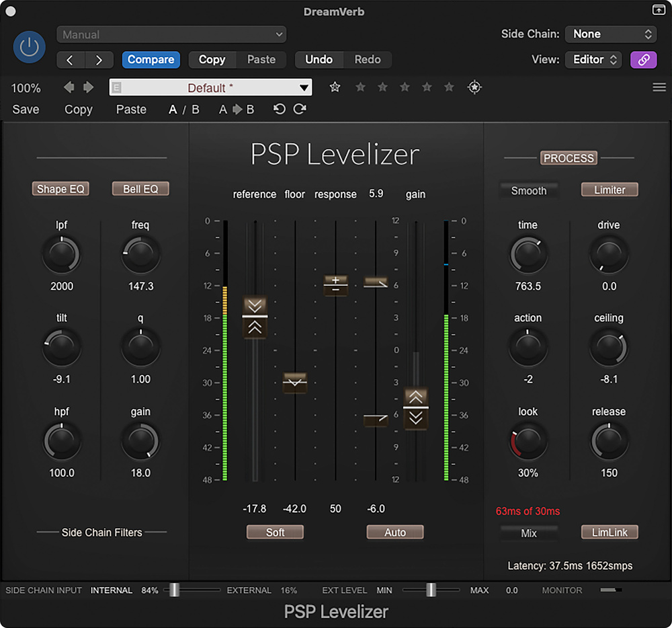
Task: Click the gain fader handle
Action: pos(416,407)
